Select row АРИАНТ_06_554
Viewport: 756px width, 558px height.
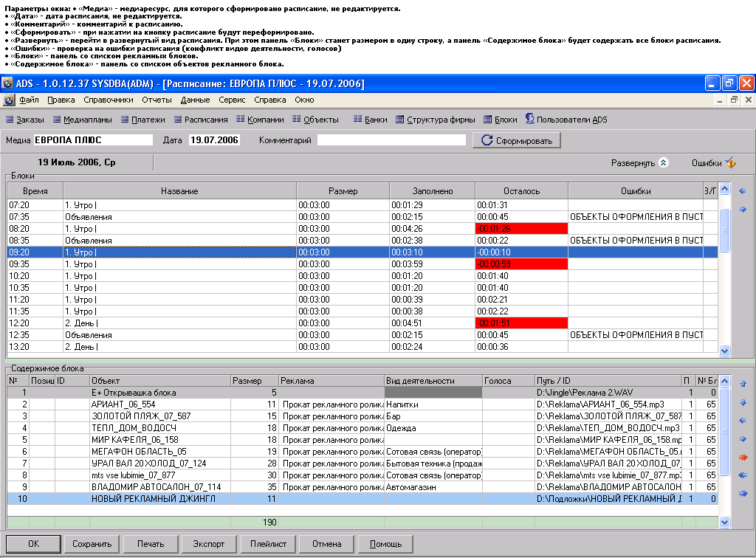tap(362, 404)
